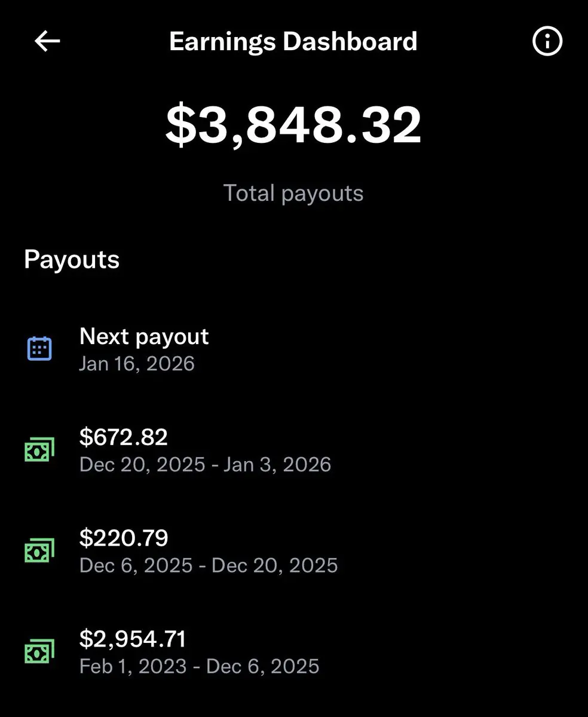This screenshot has width=588, height=717.
Task: Tap the cash icon beside $220.79
Action: (x=39, y=550)
